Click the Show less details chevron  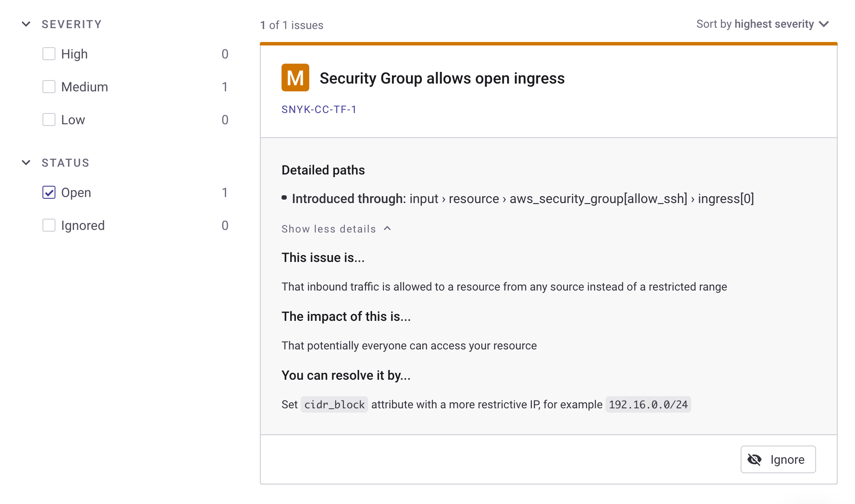pyautogui.click(x=388, y=229)
